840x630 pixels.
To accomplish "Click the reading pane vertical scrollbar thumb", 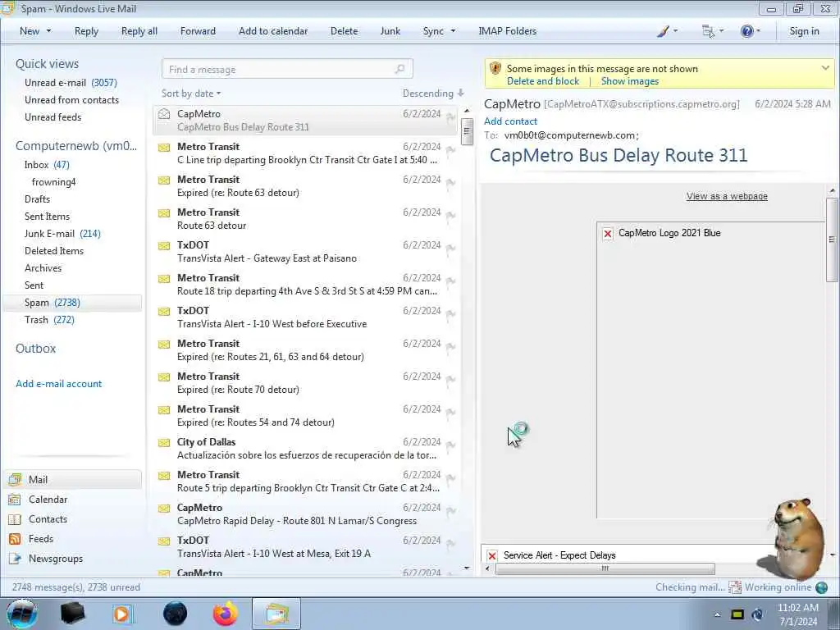I will pyautogui.click(x=832, y=240).
